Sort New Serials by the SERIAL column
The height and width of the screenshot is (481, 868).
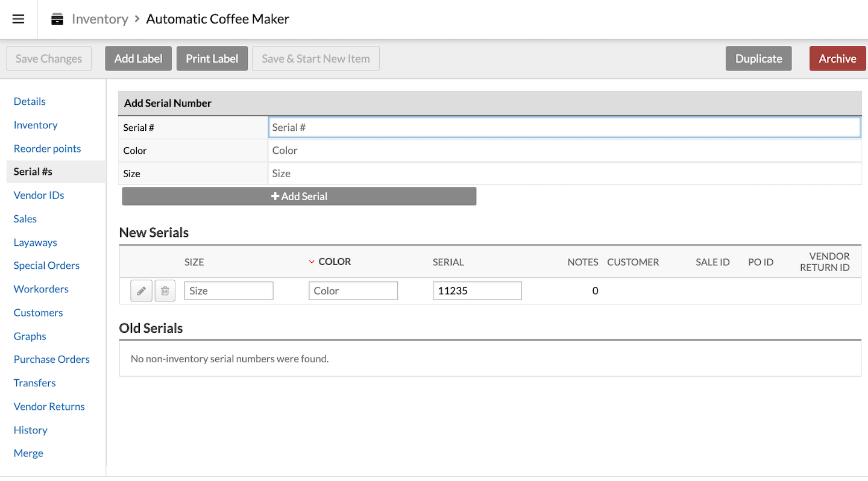tap(448, 262)
